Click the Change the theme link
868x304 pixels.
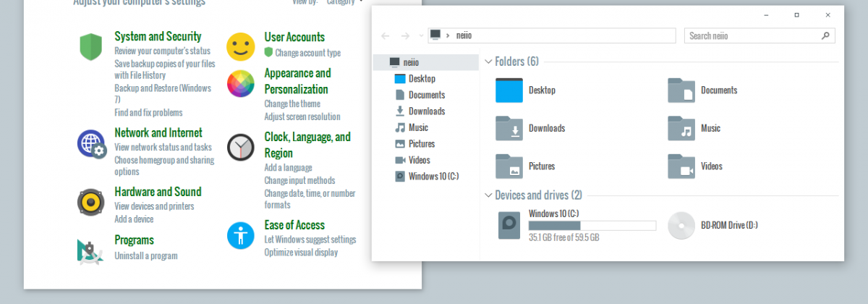click(292, 104)
